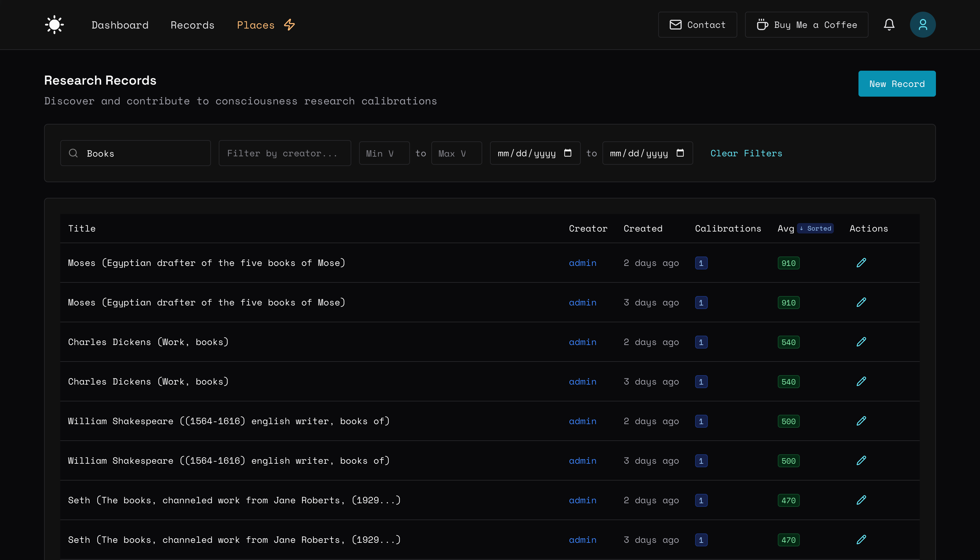Edit William Shakespeare record created 3 days ago
The height and width of the screenshot is (560, 980).
coord(861,461)
